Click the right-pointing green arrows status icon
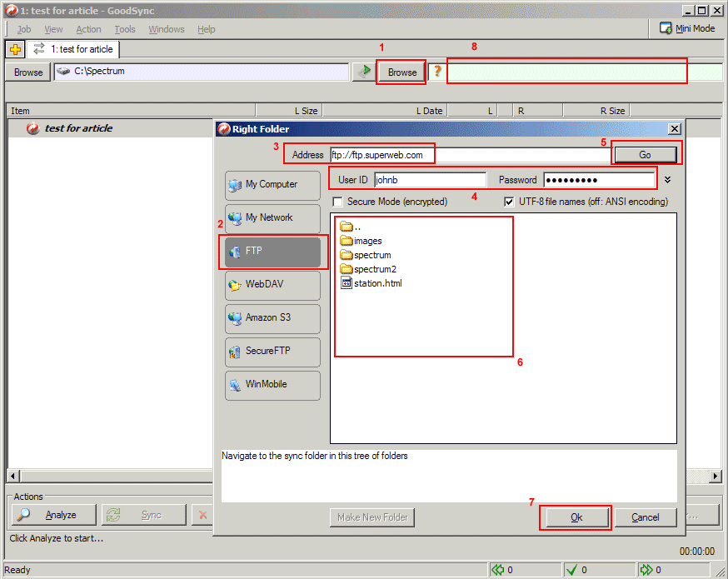 [x=646, y=570]
